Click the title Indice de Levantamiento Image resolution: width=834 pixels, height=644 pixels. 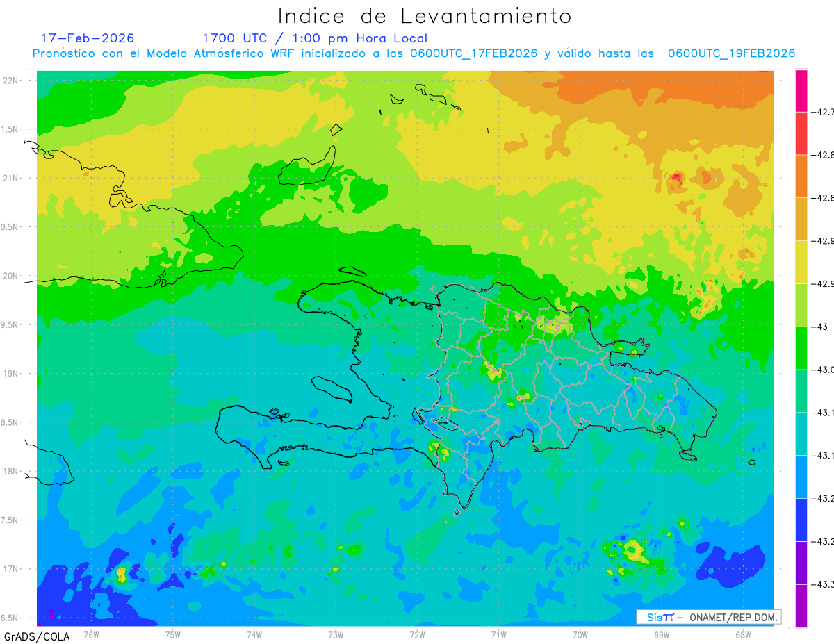[425, 15]
